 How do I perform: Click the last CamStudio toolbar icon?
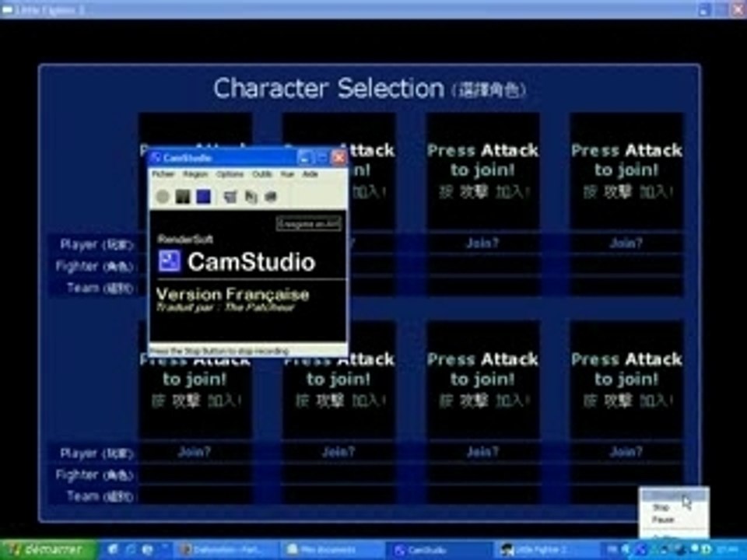point(271,196)
